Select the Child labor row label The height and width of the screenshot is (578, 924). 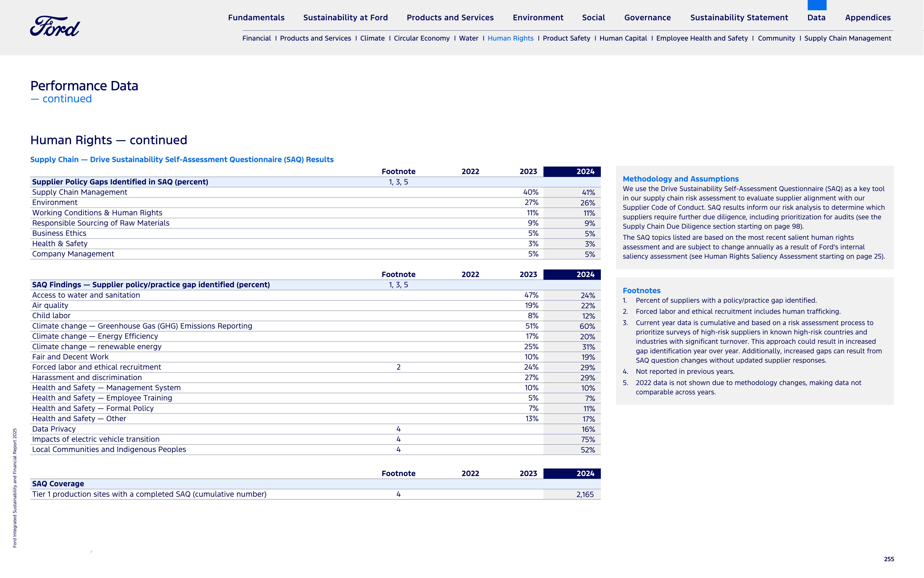(51, 316)
